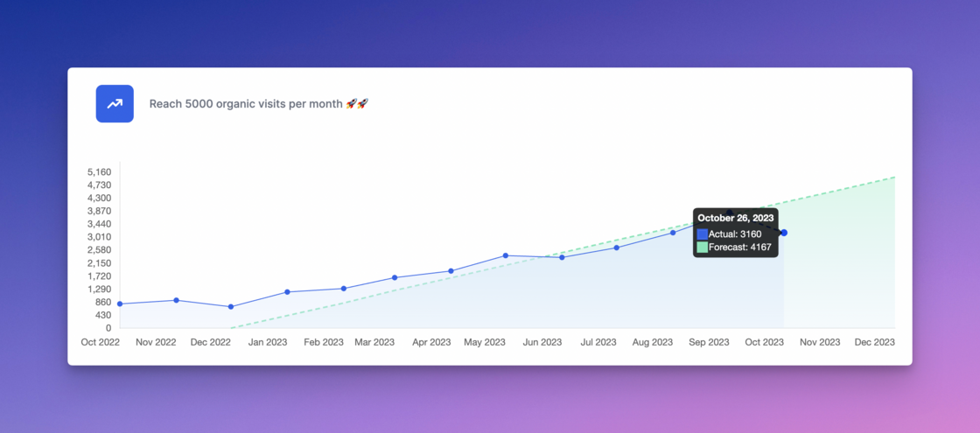980x433 pixels.
Task: Click the "5,160" y-axis value
Action: [x=100, y=171]
